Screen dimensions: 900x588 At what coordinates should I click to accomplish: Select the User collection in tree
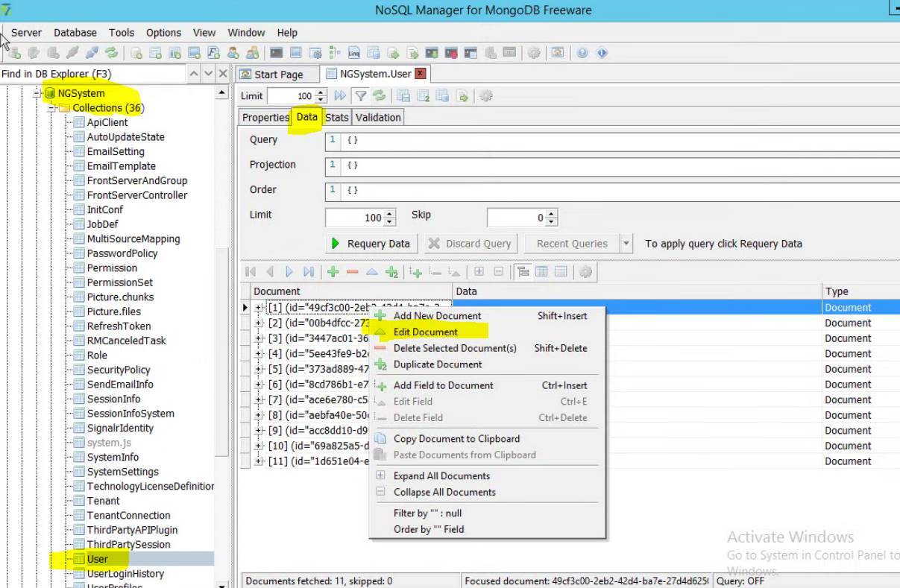(x=98, y=559)
